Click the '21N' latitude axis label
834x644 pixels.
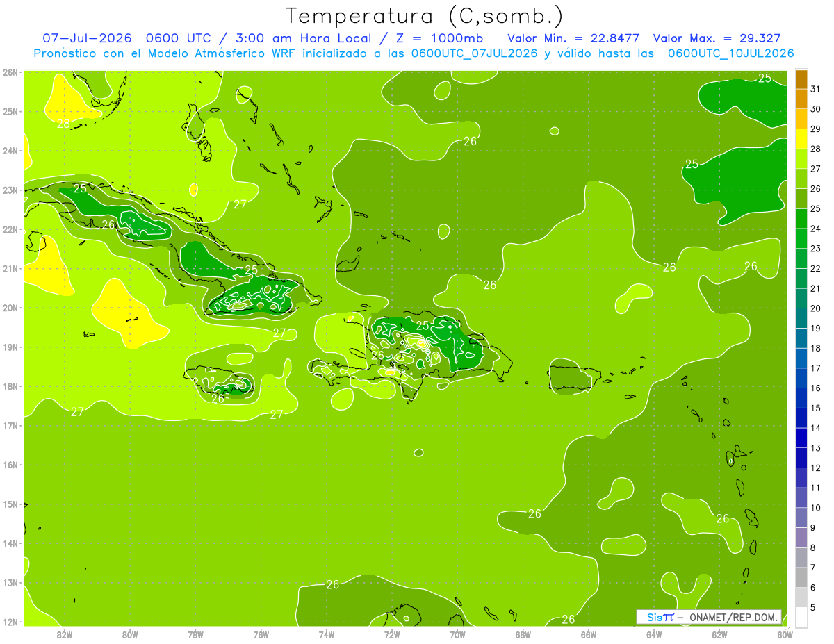tap(10, 268)
